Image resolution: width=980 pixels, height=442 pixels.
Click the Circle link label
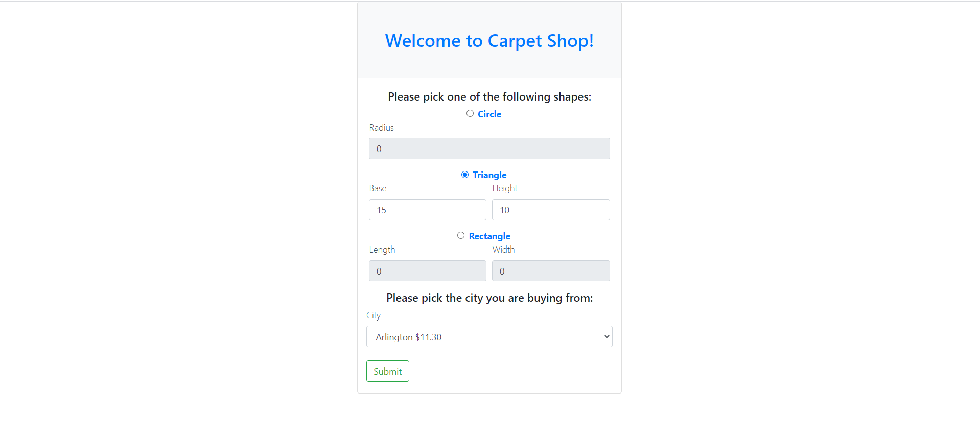pos(489,114)
